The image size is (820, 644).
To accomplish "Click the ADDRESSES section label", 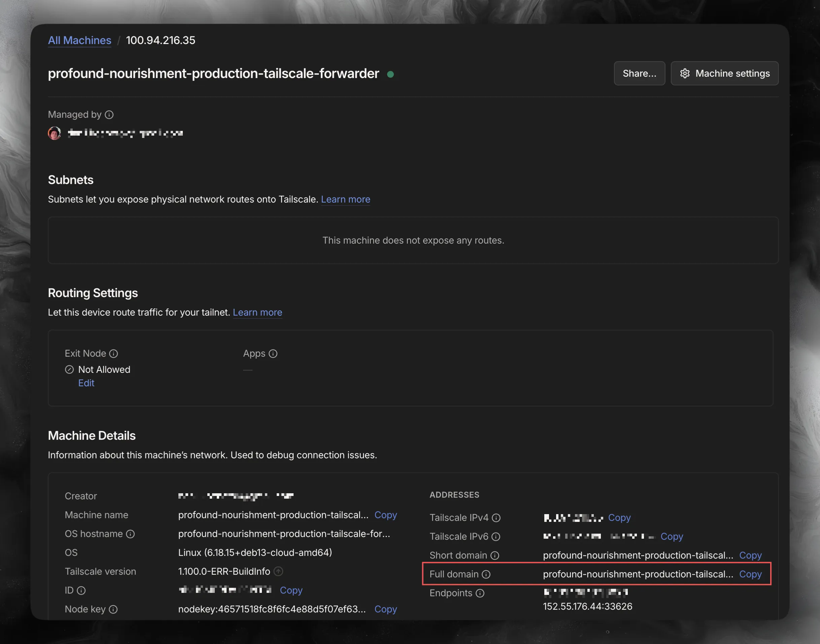I will click(454, 495).
